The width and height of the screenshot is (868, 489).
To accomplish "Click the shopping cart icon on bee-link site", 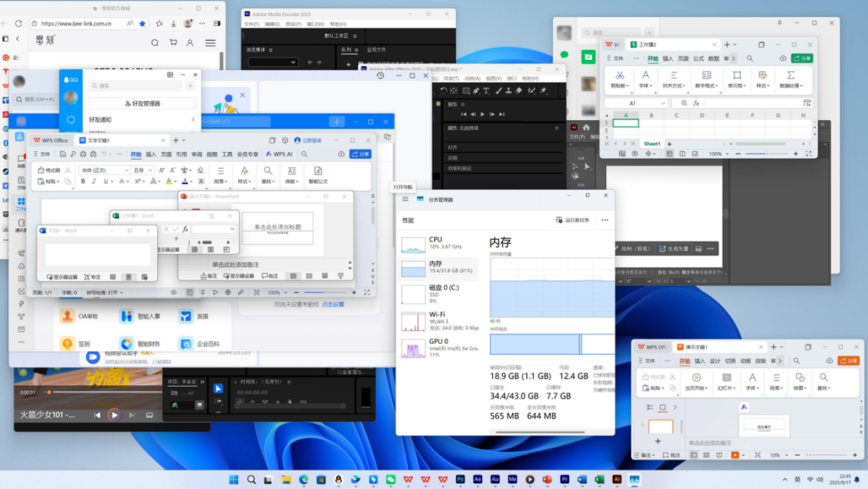I will 173,43.
